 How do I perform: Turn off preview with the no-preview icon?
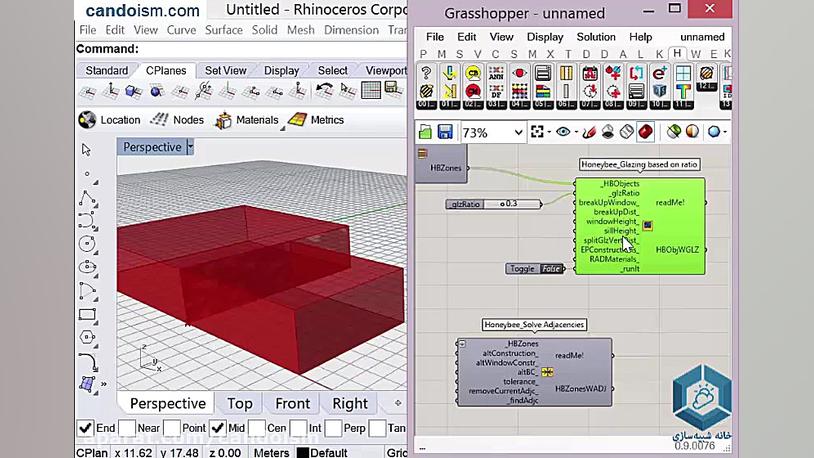[x=607, y=132]
